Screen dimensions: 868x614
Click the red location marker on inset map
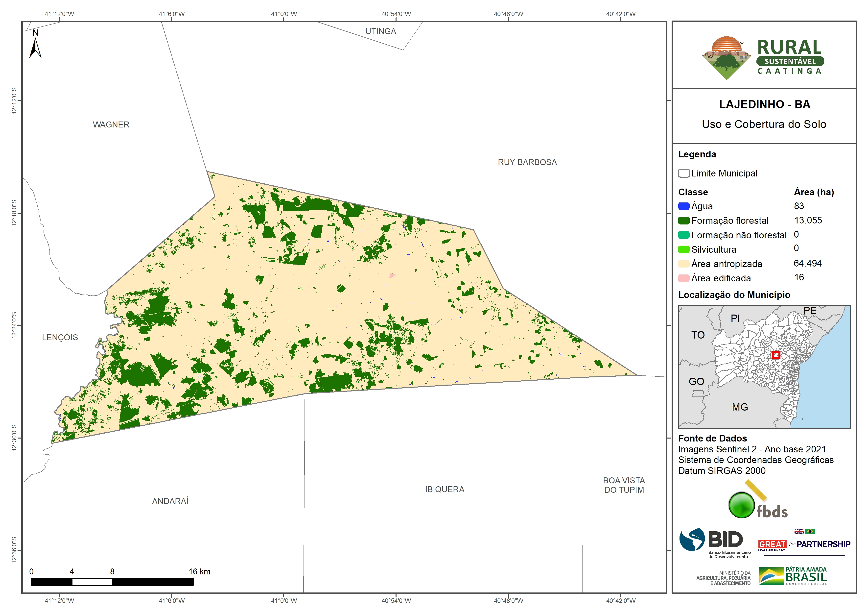tap(776, 355)
